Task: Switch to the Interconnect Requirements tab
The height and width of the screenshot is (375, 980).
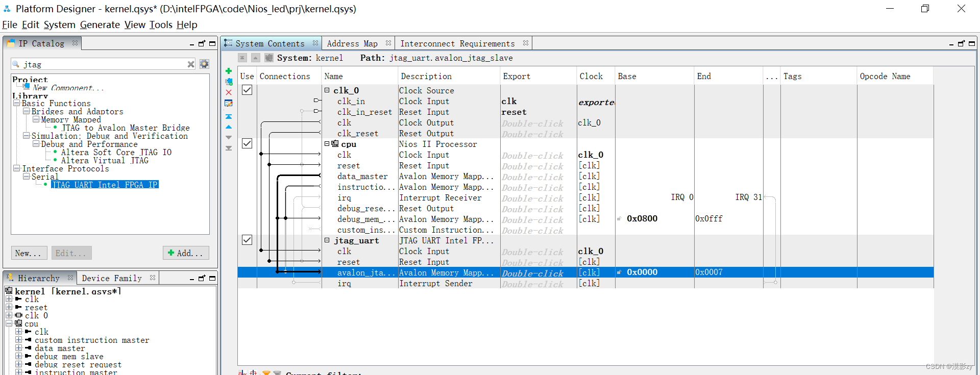Action: tap(457, 43)
